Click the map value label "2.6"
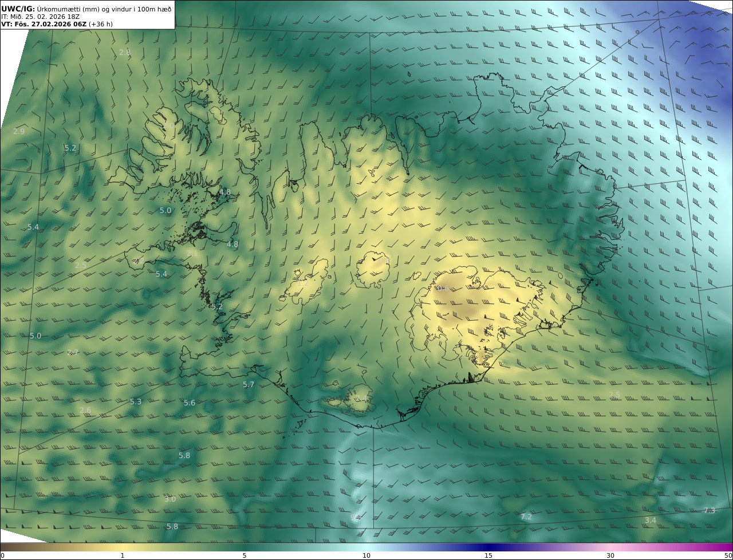Image resolution: width=733 pixels, height=560 pixels. pyautogui.click(x=85, y=411)
